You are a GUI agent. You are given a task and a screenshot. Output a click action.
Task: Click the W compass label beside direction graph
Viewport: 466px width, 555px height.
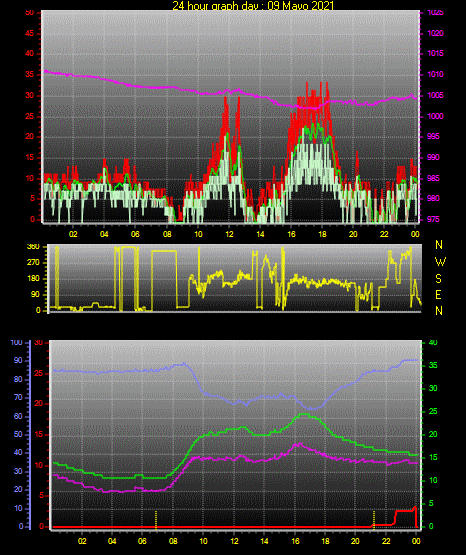coord(440,262)
